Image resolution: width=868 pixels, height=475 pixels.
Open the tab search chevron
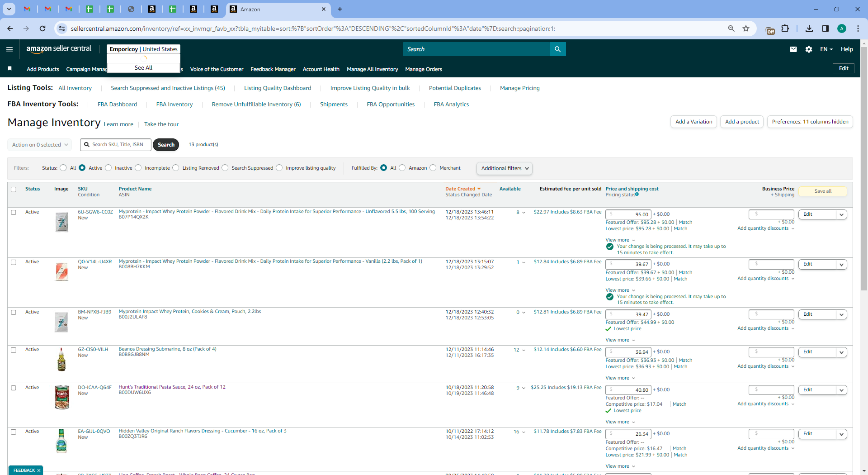(x=9, y=9)
